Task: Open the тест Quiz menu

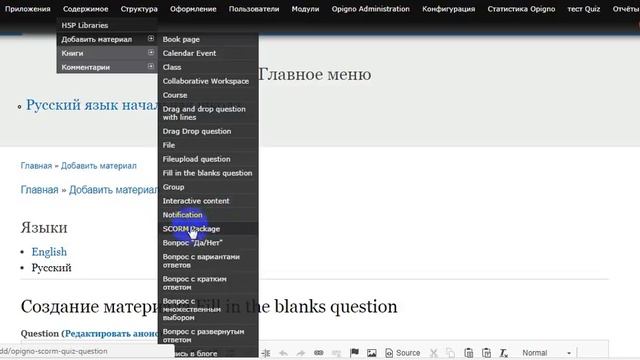Action: (584, 9)
